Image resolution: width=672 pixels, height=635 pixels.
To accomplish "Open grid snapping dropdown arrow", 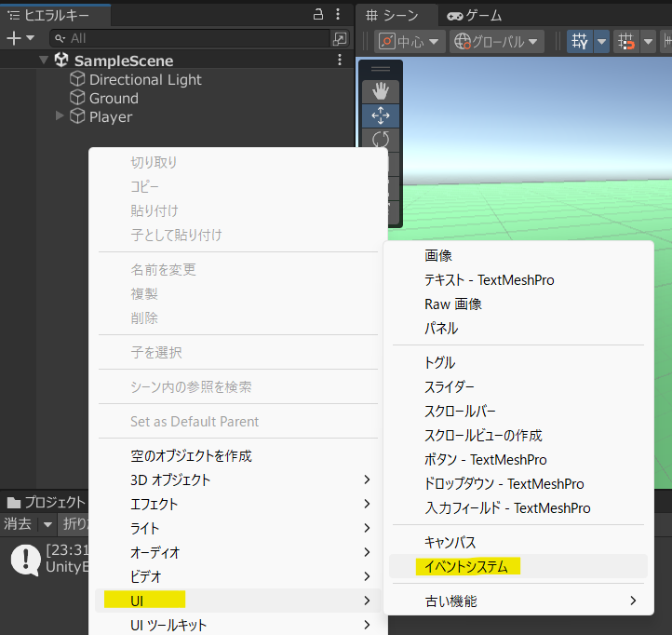I will click(x=648, y=42).
